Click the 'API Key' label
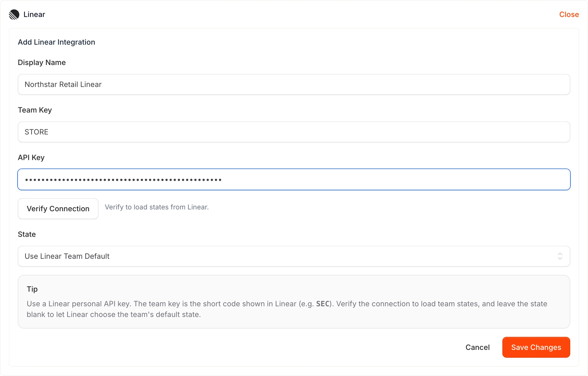588x376 pixels. coord(31,157)
